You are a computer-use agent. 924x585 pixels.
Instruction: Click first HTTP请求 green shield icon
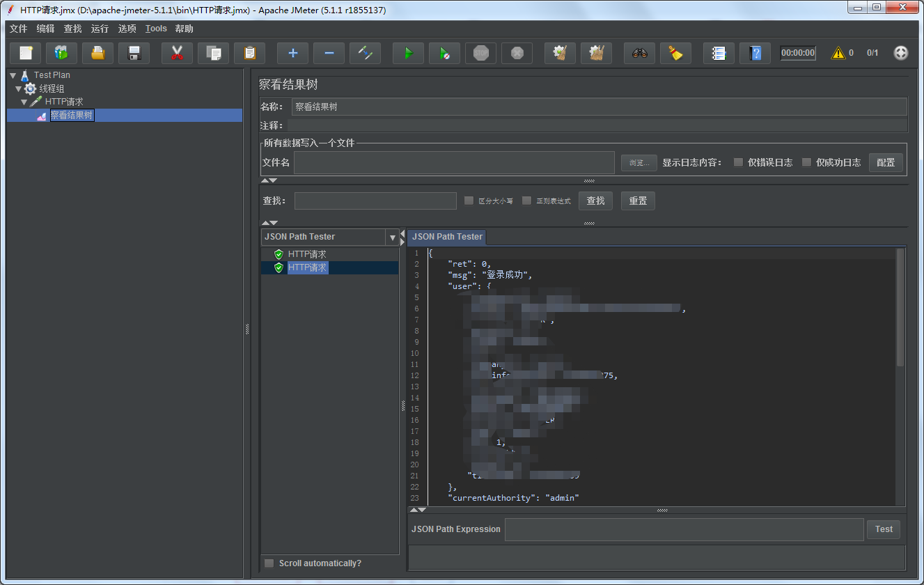point(279,254)
